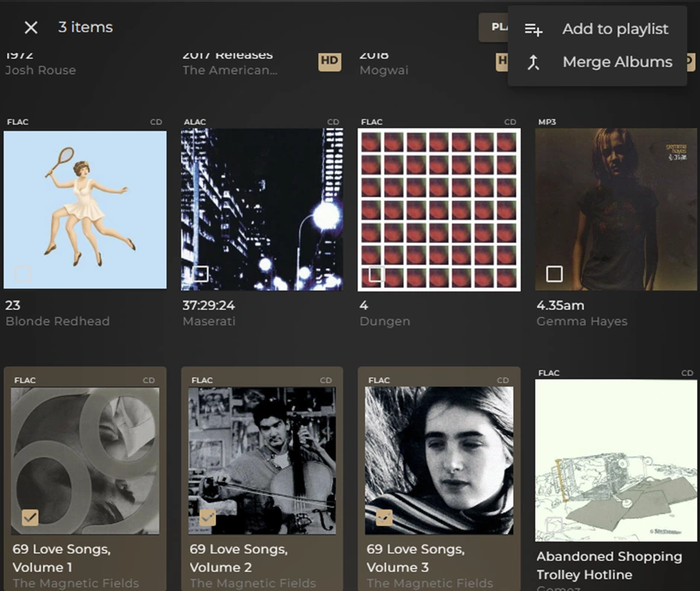700x591 pixels.
Task: Click the playlist-plus icon in the popup menu
Action: coord(533,29)
